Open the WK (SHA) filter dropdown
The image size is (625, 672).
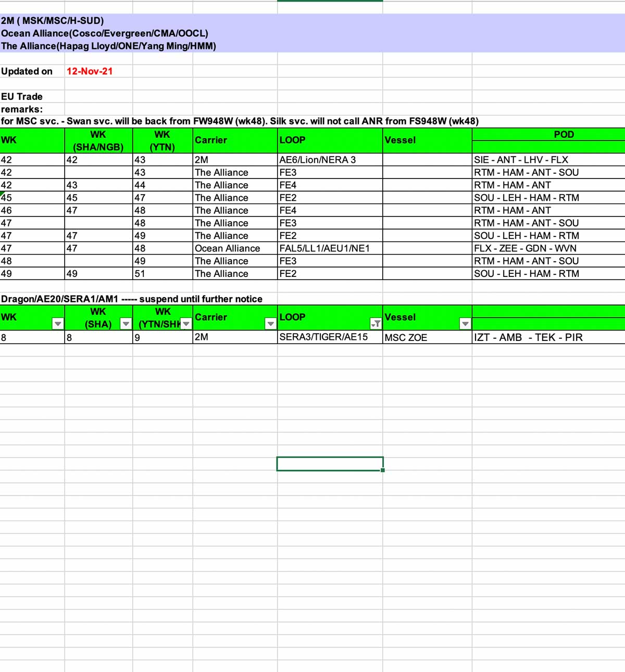coord(126,324)
